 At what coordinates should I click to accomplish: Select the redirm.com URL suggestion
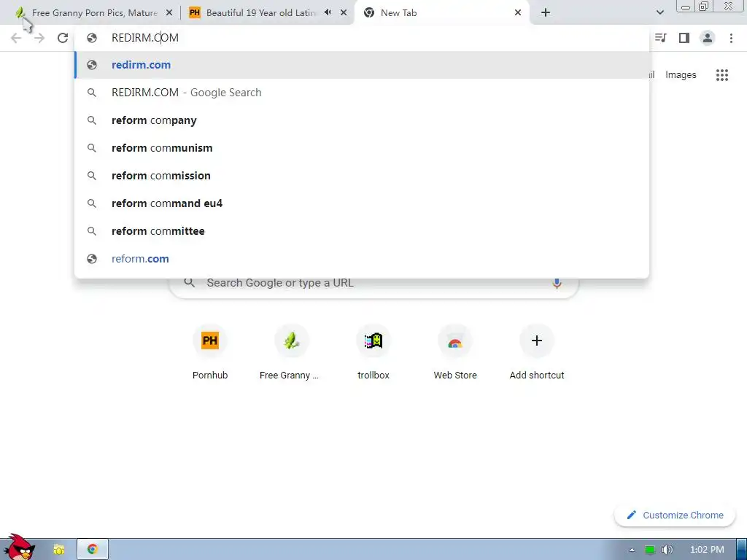pos(362,65)
